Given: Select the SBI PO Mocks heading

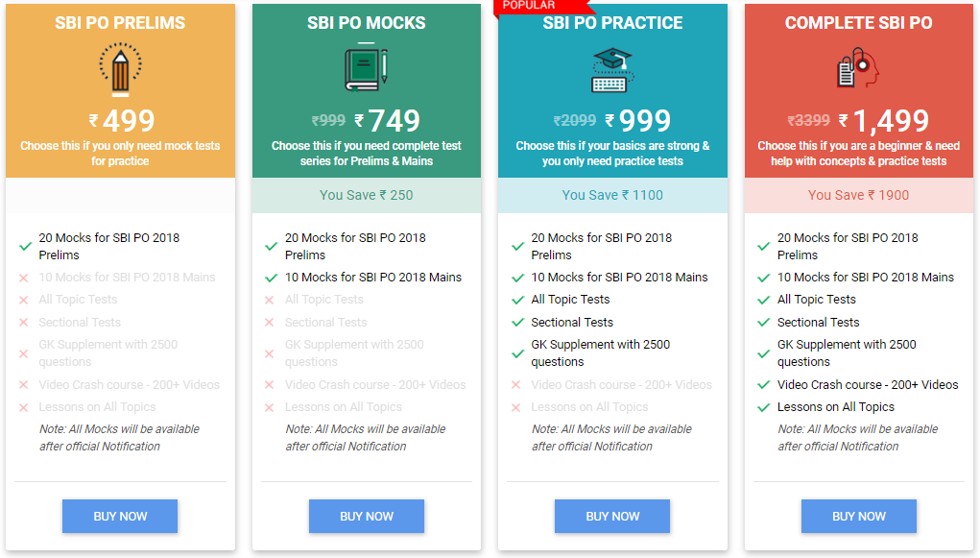Looking at the screenshot, I should [367, 23].
